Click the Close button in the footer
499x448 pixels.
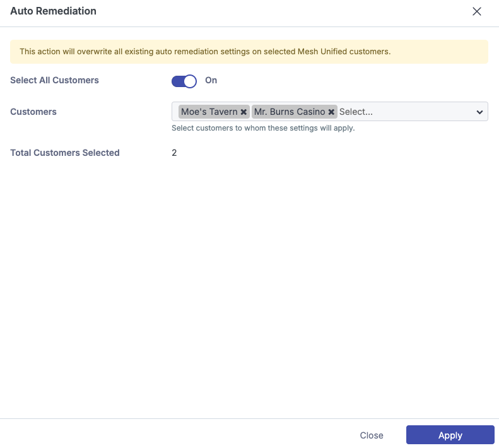(372, 435)
